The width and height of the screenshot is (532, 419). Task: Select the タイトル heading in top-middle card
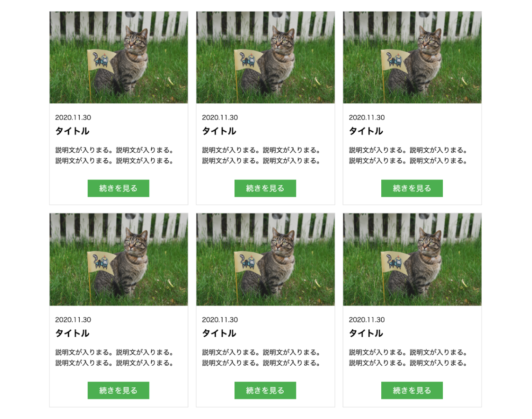click(219, 131)
